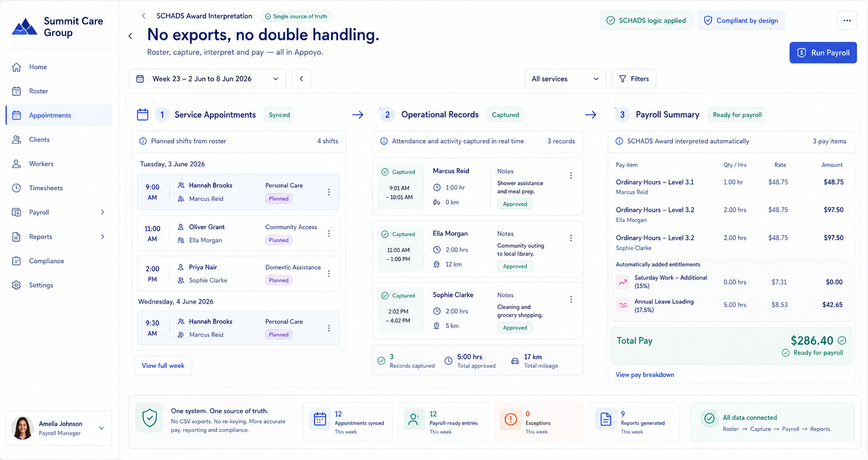
Task: Open the Week 23 date range dropdown
Action: pos(208,79)
